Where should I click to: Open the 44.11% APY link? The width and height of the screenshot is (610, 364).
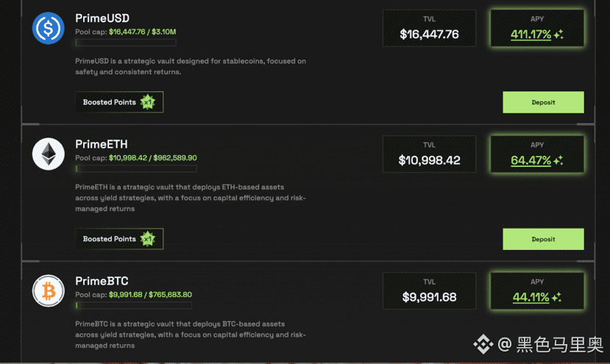531,297
